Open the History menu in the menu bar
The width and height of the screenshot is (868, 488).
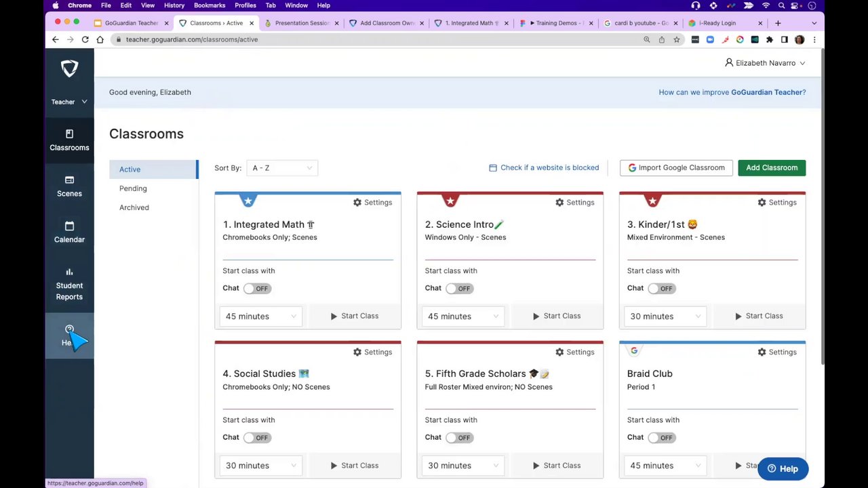174,5
